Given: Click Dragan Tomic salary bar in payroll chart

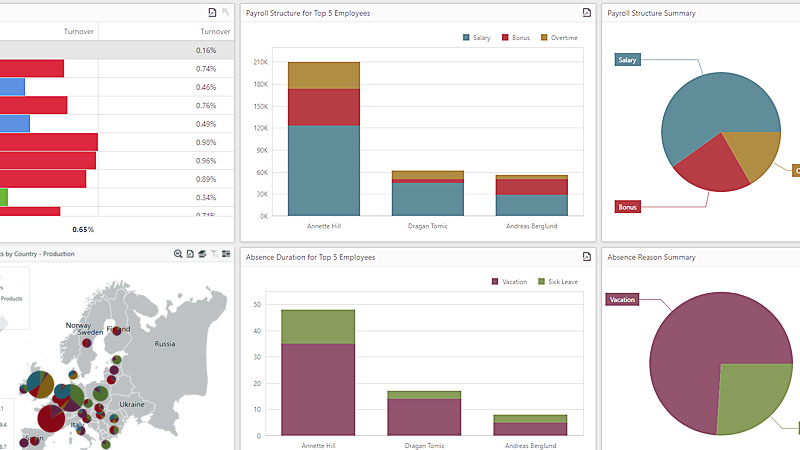Looking at the screenshot, I should click(428, 199).
